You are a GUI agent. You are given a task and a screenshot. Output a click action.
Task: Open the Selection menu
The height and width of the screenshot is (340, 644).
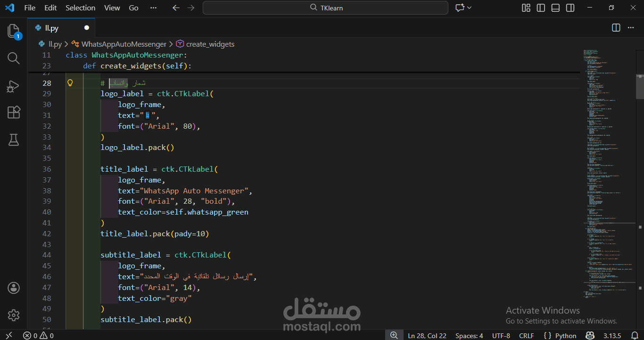point(80,8)
